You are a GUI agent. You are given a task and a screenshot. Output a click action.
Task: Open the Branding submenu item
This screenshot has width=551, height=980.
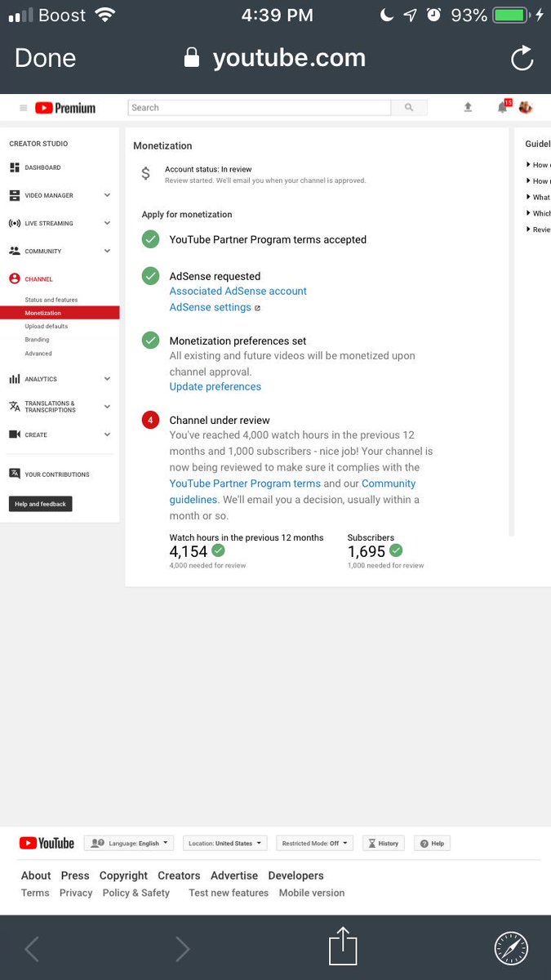[x=37, y=339]
